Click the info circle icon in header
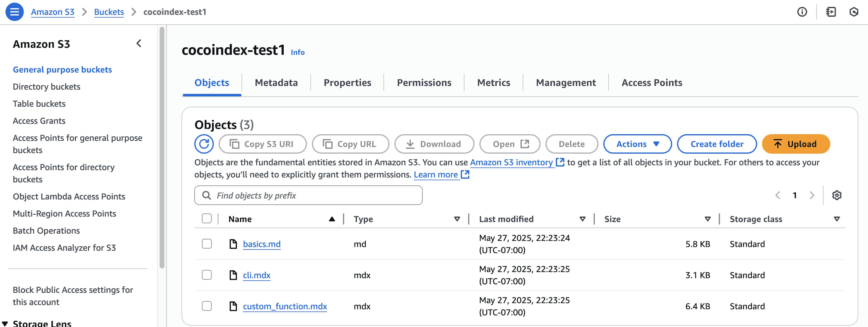The width and height of the screenshot is (868, 327). tap(802, 12)
